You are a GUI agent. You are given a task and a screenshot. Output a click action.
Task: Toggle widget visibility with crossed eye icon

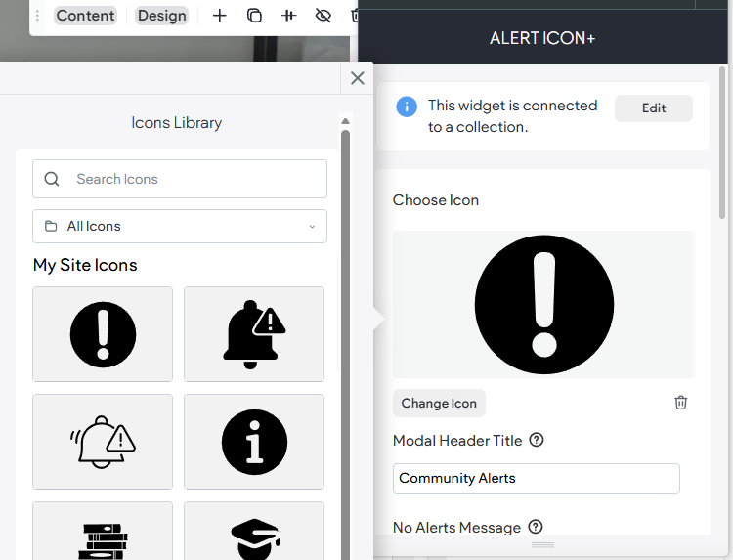323,16
